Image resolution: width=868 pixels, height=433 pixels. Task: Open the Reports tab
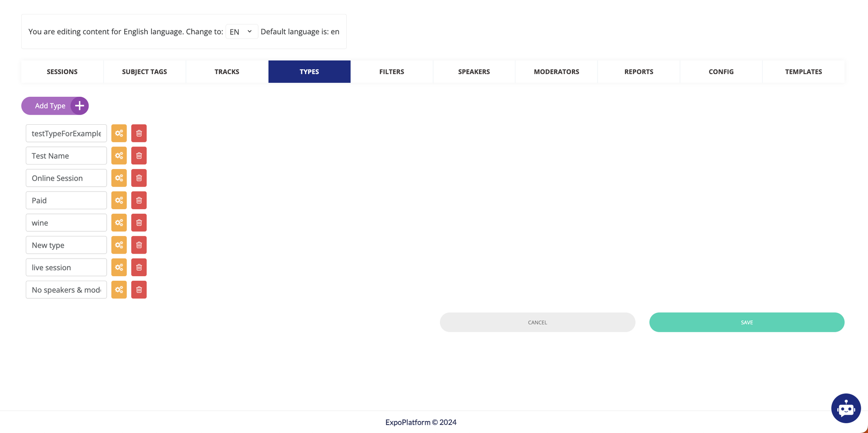pos(638,72)
